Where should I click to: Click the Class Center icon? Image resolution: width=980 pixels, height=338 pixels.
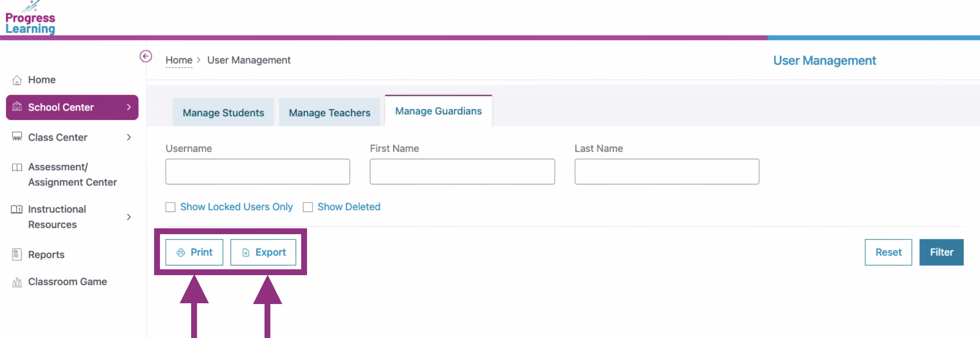[x=17, y=137]
